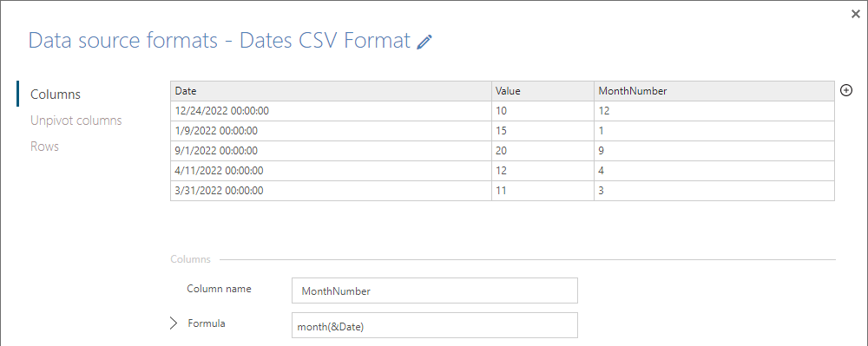Click the Column name input field

coord(435,291)
